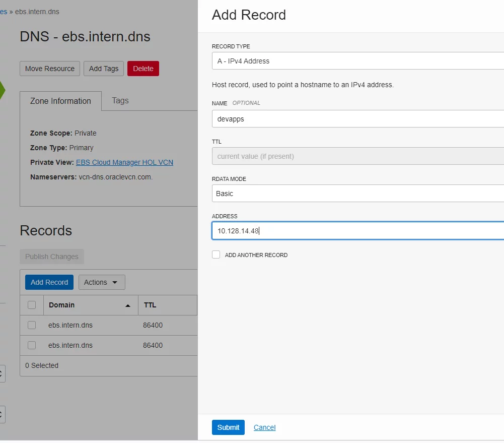Screen dimensions: 504x443
Task: Click the Address input field
Action: pyautogui.click(x=358, y=231)
